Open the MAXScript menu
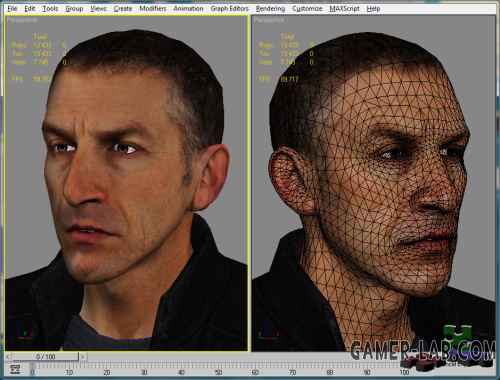Image resolution: width=500 pixels, height=380 pixels. pyautogui.click(x=344, y=8)
